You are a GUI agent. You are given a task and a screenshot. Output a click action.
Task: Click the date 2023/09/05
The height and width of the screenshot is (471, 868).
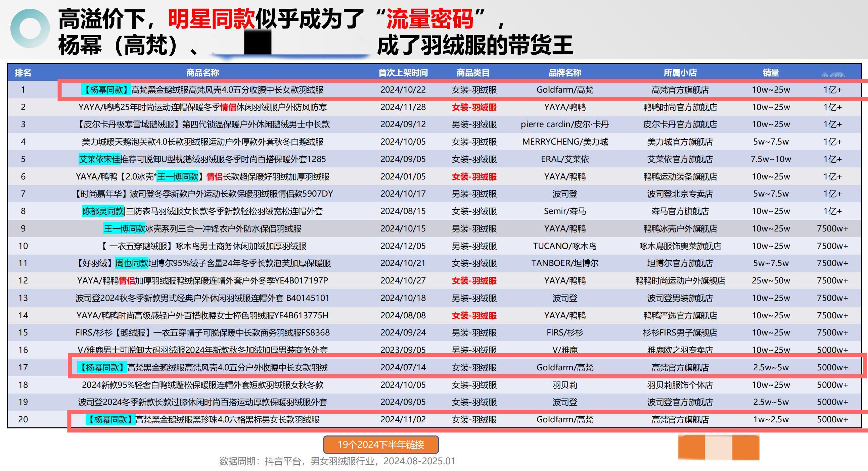[x=403, y=350]
